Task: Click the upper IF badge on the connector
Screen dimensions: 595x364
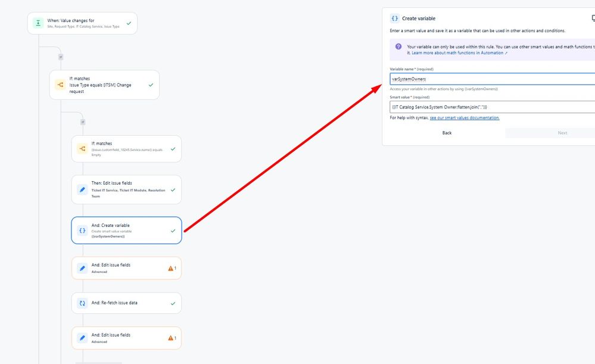Action: (x=59, y=57)
